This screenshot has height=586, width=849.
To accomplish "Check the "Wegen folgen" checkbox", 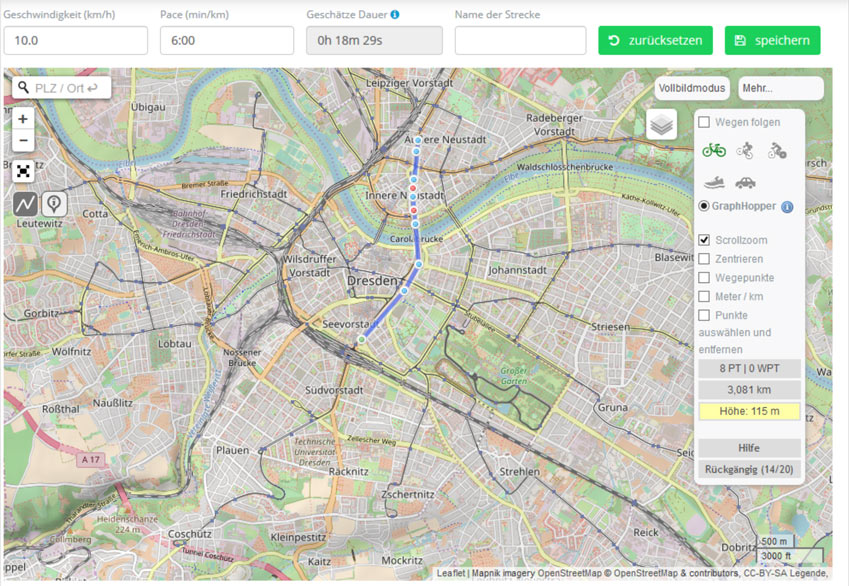I will click(703, 122).
